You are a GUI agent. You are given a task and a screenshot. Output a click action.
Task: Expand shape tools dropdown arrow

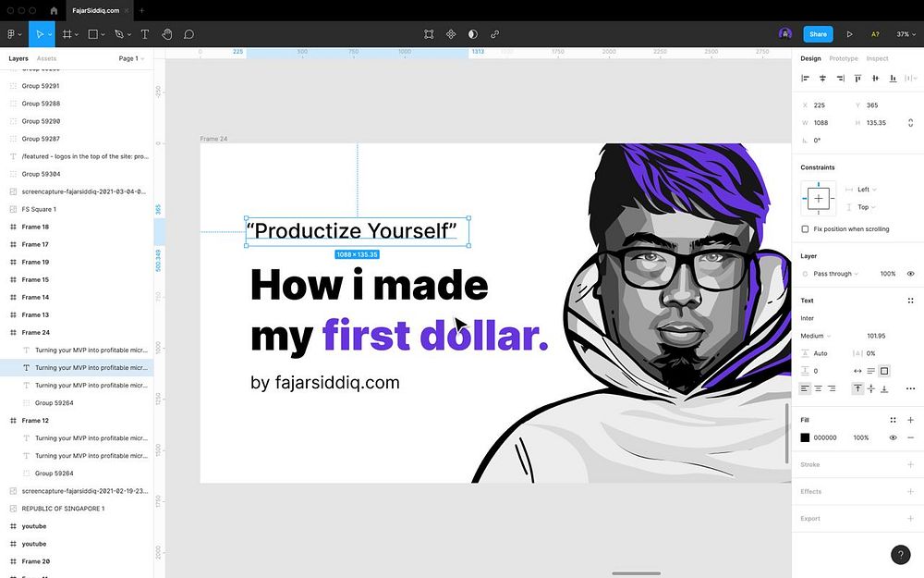[x=103, y=35]
